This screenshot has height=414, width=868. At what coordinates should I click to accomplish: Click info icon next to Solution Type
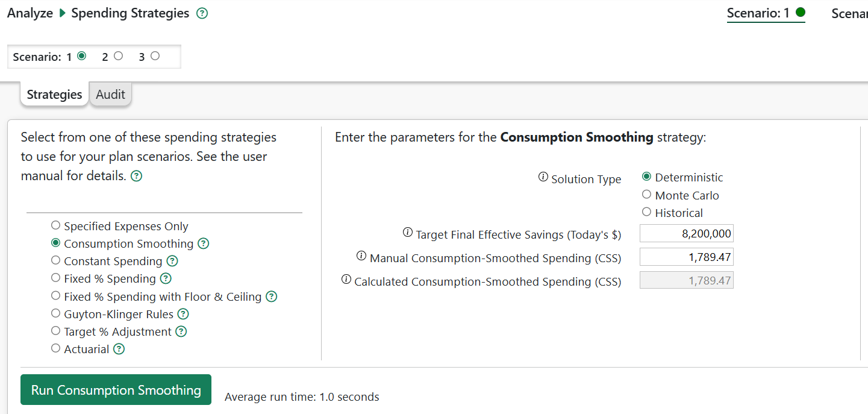pyautogui.click(x=543, y=177)
